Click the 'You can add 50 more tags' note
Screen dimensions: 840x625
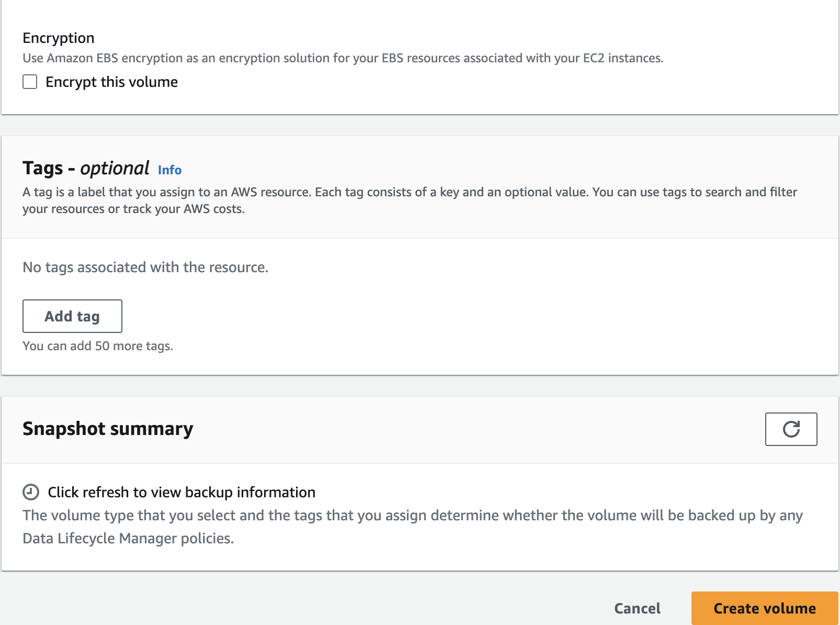[x=98, y=346]
